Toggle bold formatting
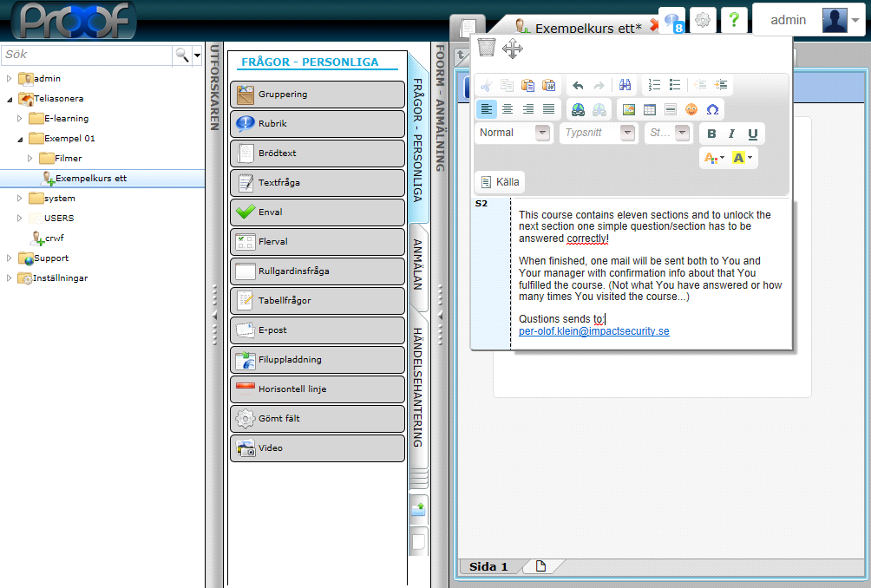This screenshot has height=588, width=871. tap(711, 134)
